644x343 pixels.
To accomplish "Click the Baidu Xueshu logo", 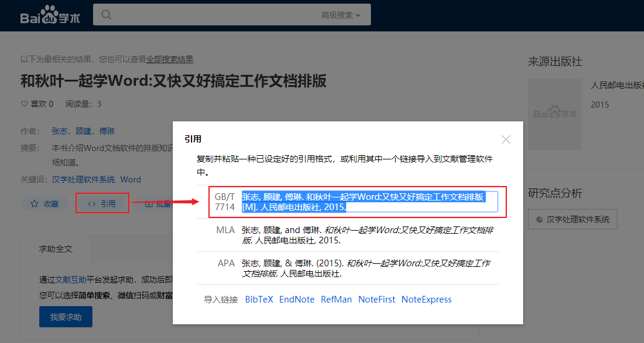I will click(x=50, y=15).
